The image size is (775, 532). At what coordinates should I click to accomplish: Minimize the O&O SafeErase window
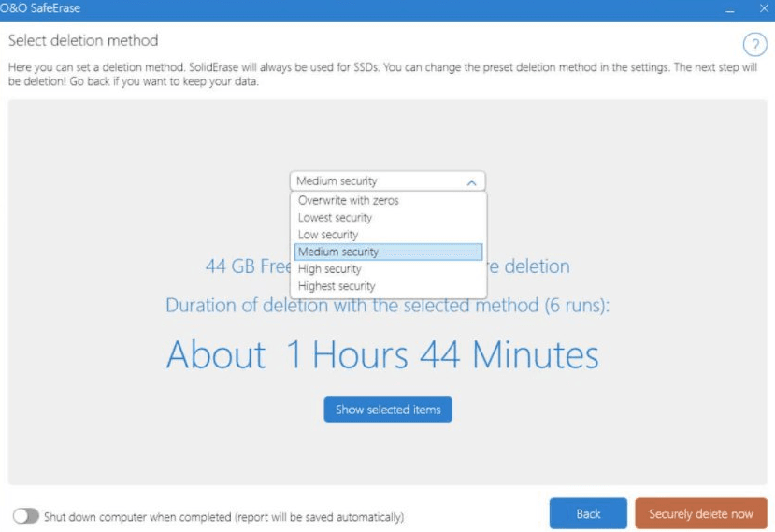[730, 9]
